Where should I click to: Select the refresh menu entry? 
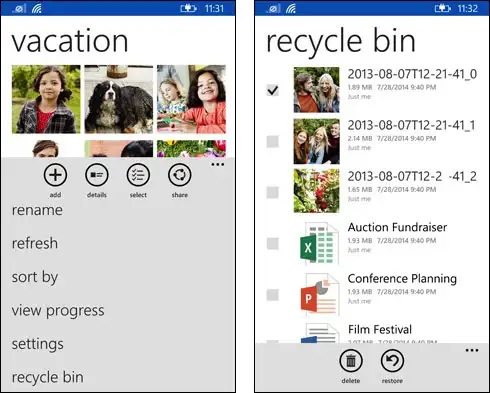[35, 243]
